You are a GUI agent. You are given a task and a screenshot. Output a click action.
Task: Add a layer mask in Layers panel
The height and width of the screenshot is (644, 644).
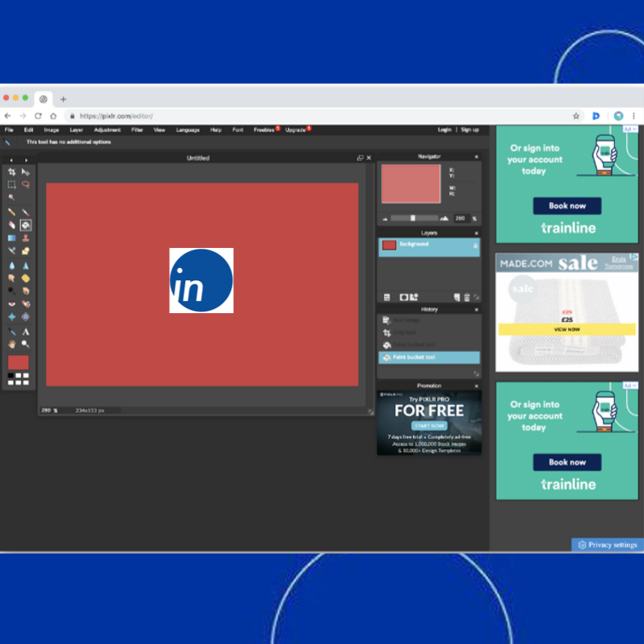(404, 297)
